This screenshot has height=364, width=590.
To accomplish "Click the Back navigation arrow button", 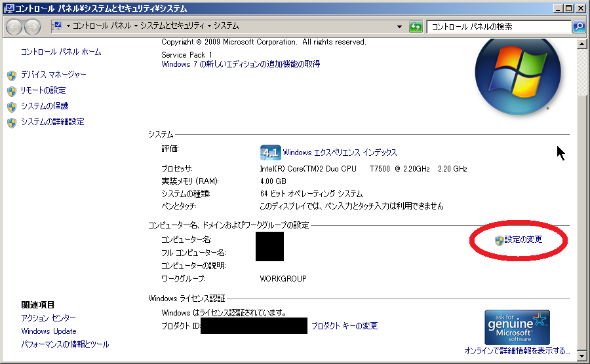I will [14, 27].
